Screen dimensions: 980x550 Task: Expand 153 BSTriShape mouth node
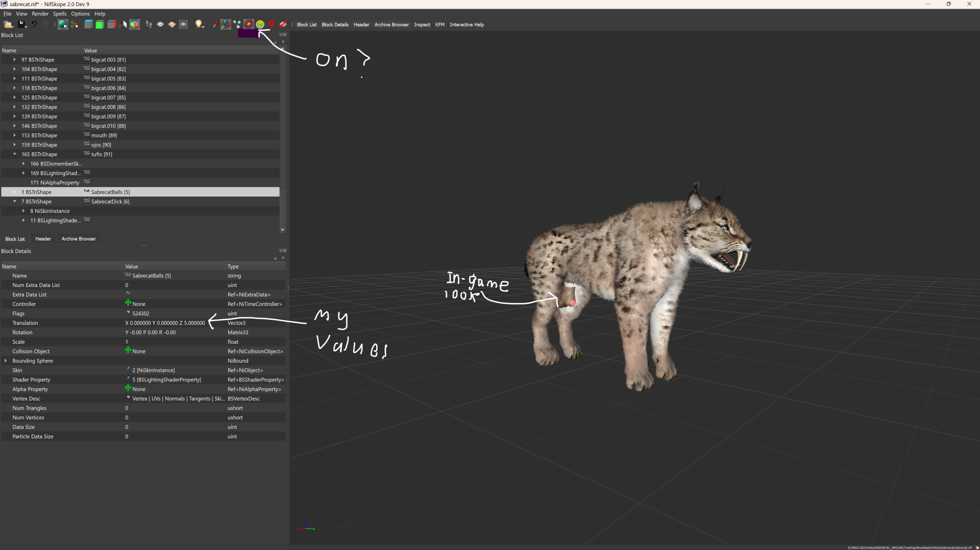point(15,135)
